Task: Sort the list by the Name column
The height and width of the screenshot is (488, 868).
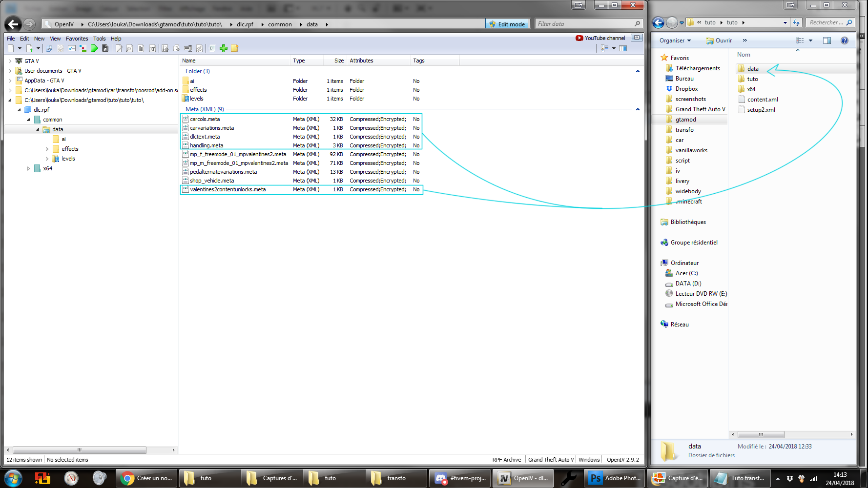Action: (x=235, y=61)
